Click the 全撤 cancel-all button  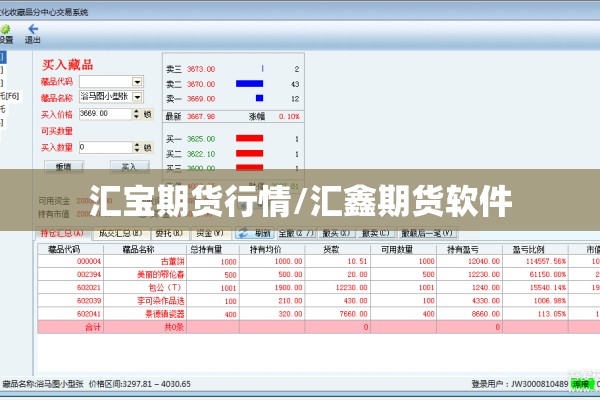tap(296, 233)
